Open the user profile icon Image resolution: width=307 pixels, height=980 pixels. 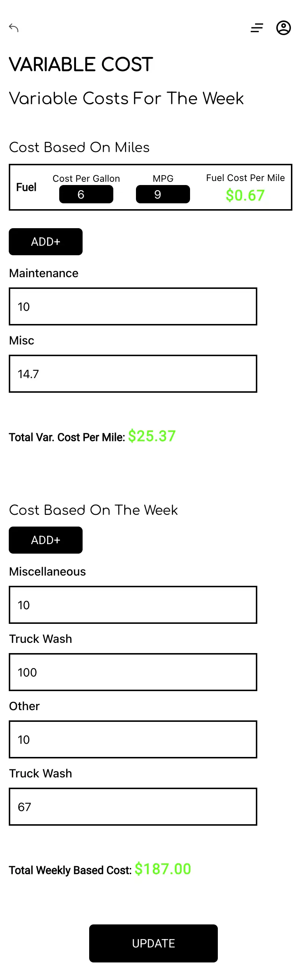point(283,28)
